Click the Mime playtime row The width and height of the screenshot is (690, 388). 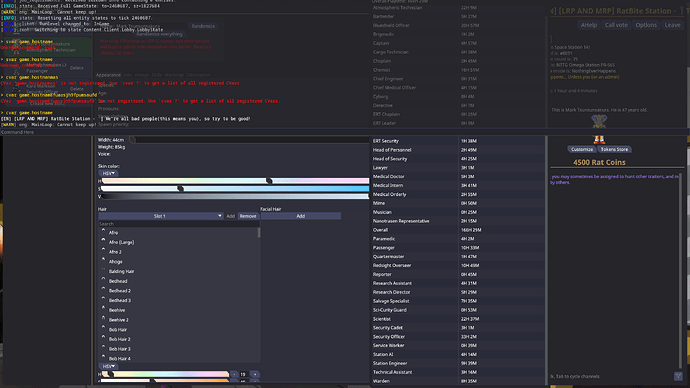(x=458, y=203)
